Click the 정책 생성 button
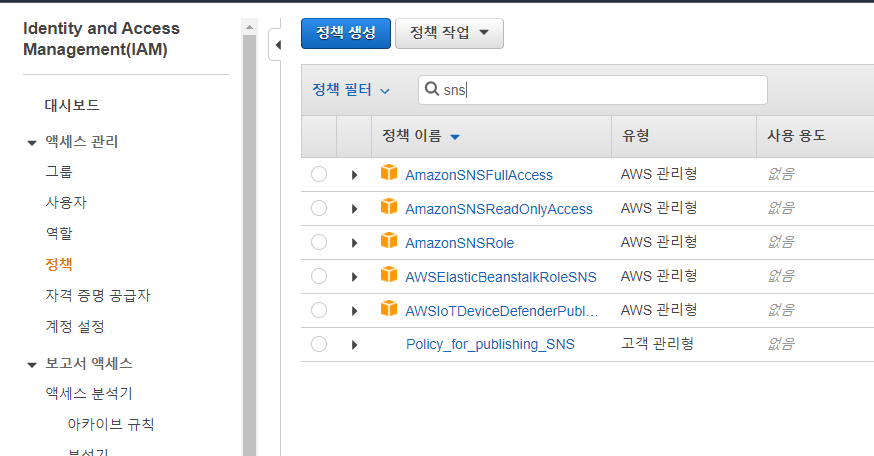Image resolution: width=874 pixels, height=456 pixels. [346, 33]
